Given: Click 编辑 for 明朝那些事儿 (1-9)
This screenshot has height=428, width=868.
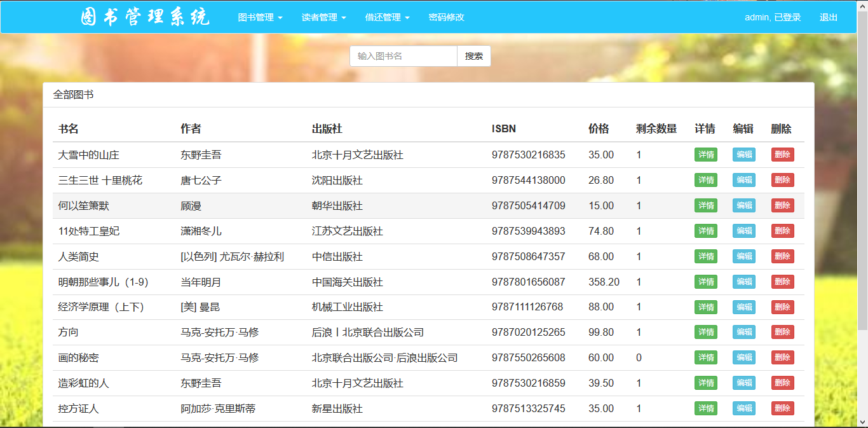Looking at the screenshot, I should click(x=744, y=282).
